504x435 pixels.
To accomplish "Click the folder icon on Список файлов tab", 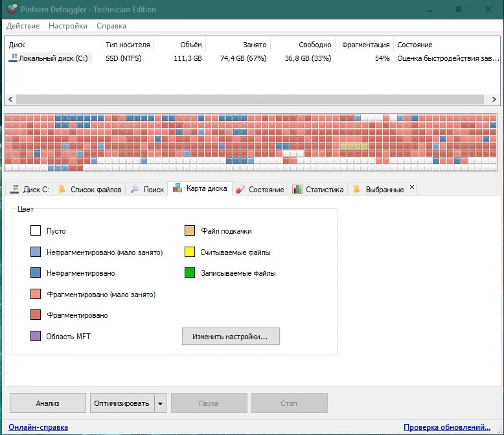I will [62, 189].
